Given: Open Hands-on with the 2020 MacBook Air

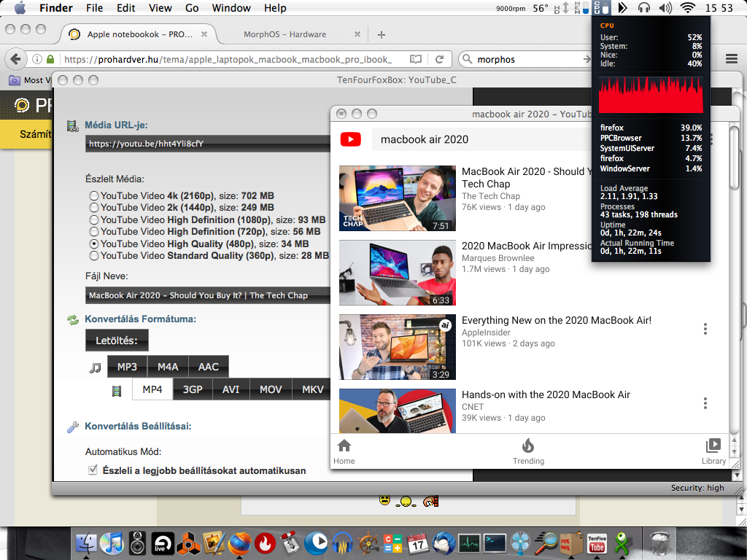Looking at the screenshot, I should (x=546, y=394).
